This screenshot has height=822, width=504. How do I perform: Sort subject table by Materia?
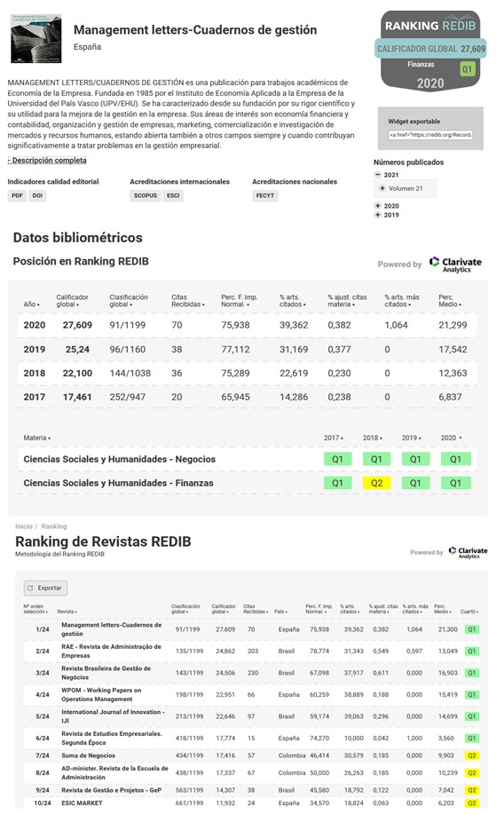pyautogui.click(x=36, y=438)
